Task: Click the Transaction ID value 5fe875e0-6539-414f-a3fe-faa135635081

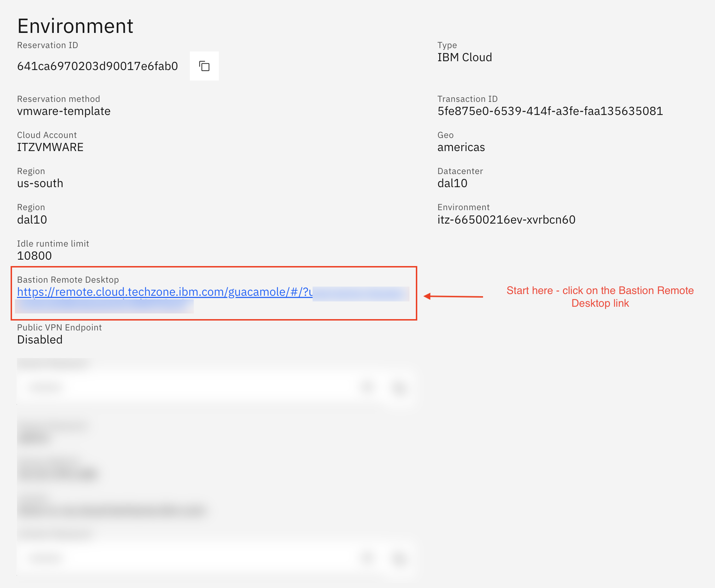Action: pos(550,111)
